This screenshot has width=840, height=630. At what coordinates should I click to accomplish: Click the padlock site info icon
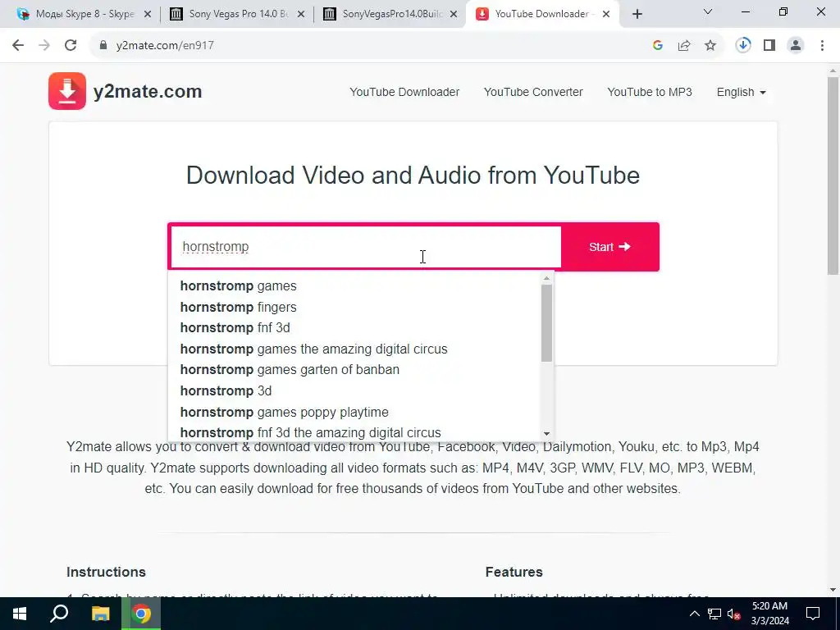103,46
